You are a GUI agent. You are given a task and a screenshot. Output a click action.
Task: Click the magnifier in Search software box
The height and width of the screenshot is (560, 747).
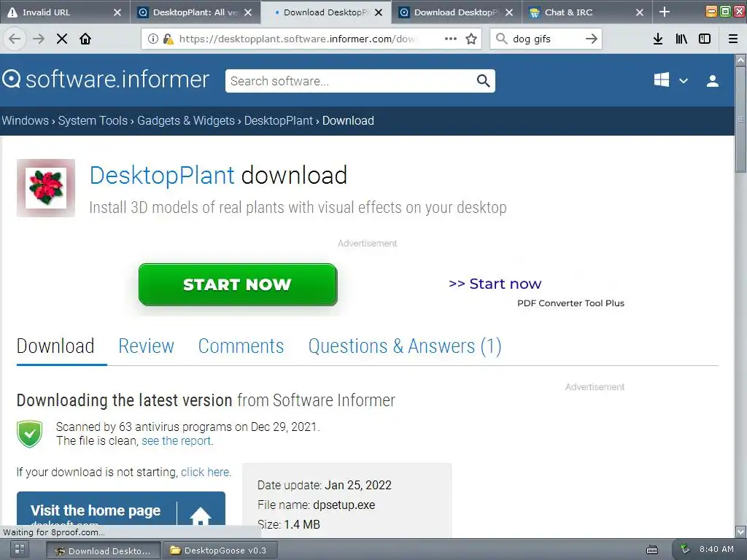point(483,81)
